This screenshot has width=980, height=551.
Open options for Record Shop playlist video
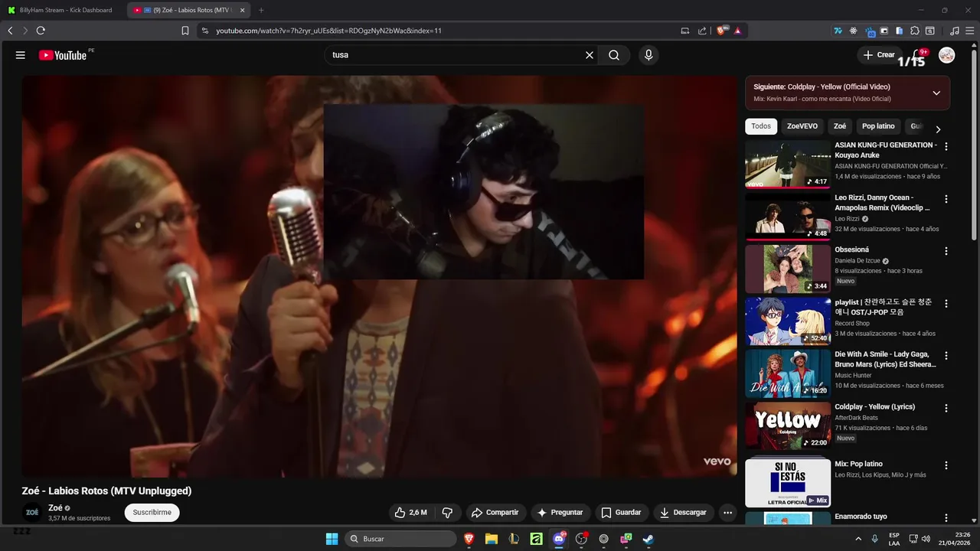(x=946, y=303)
